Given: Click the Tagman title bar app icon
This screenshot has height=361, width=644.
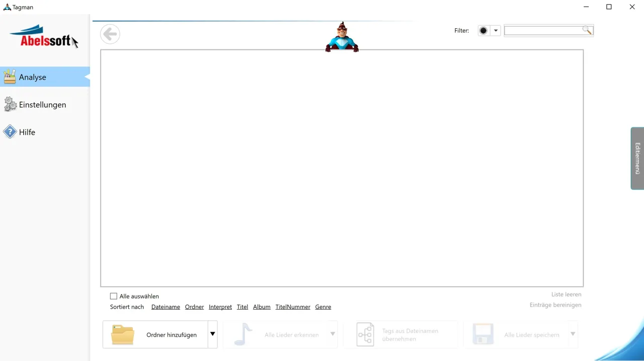Looking at the screenshot, I should 7,7.
